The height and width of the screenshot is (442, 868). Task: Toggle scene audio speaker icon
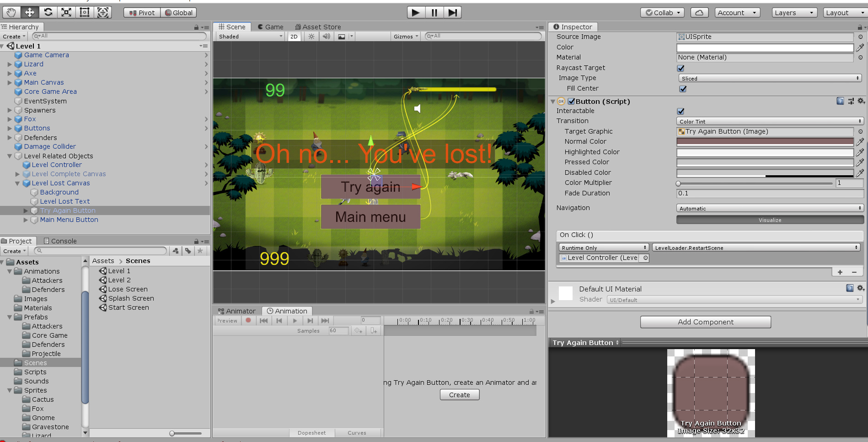326,37
